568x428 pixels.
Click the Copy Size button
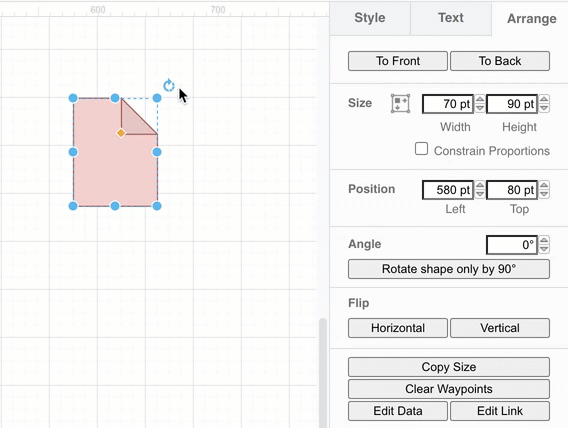coord(449,367)
